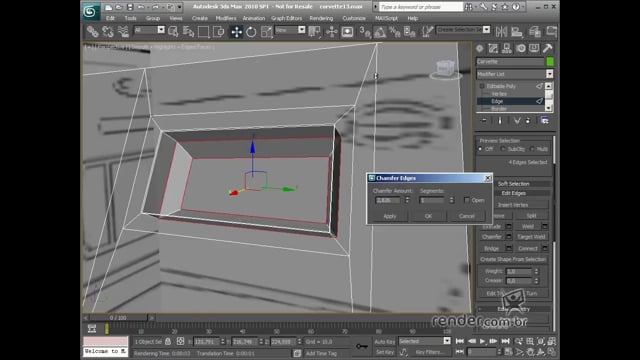Open the Layer Manager icon
This screenshot has height=360, width=640.
[535, 31]
